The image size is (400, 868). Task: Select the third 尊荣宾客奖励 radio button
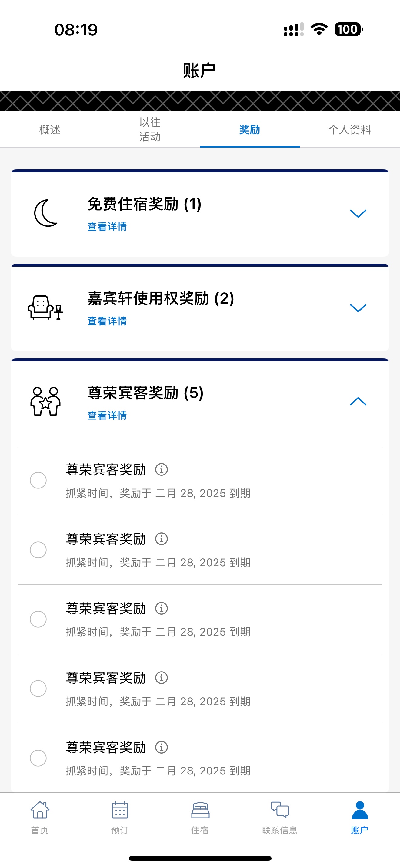point(38,619)
